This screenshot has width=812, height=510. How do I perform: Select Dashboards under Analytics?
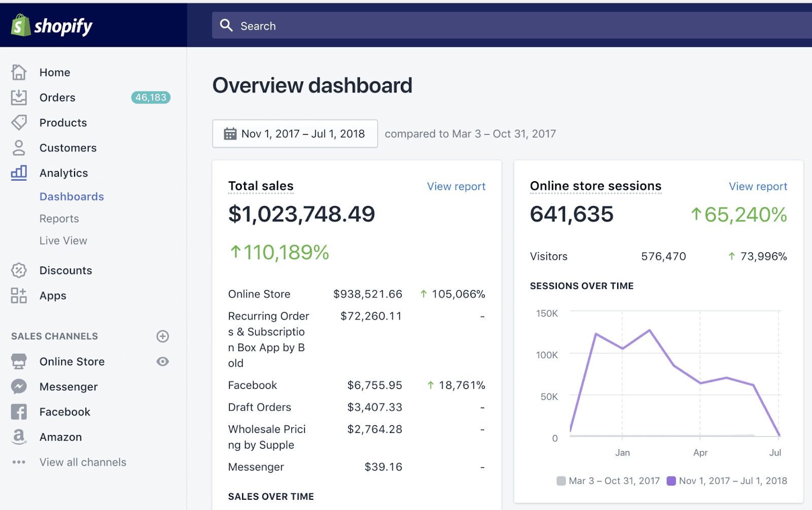tap(72, 196)
